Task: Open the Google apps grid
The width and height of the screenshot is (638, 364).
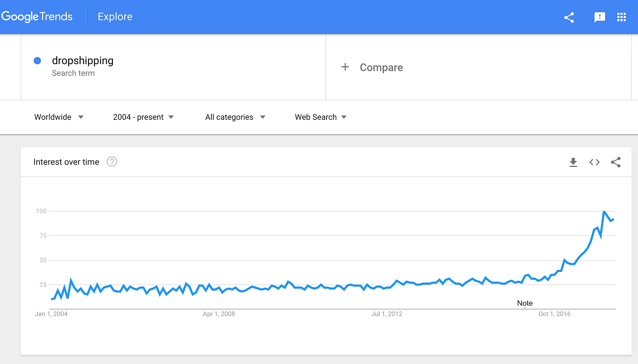Action: [x=621, y=17]
